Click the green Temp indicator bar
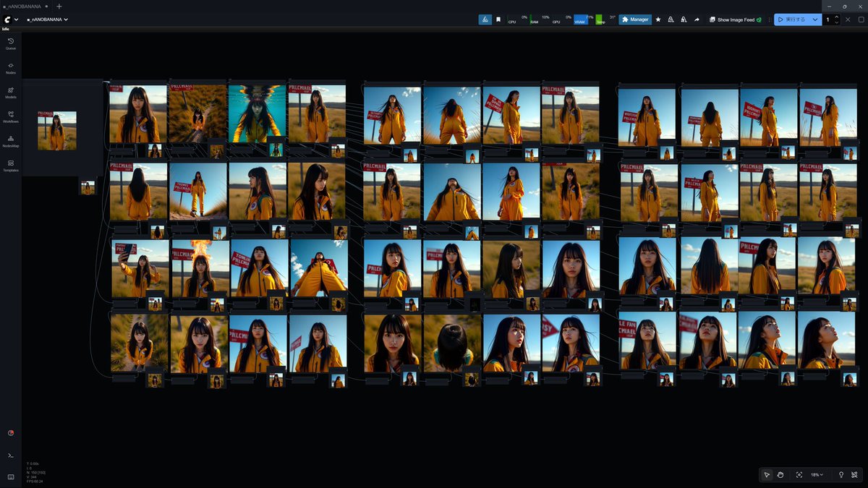Image resolution: width=868 pixels, height=488 pixels. pos(600,20)
